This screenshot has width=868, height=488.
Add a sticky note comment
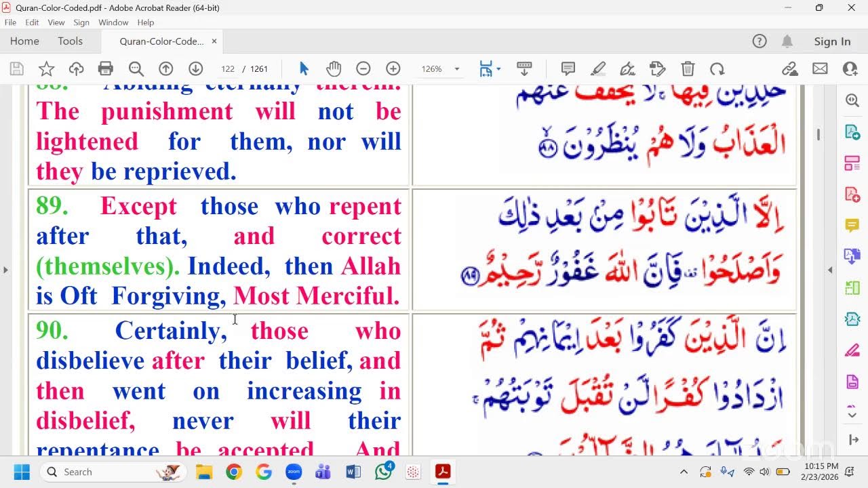coord(568,68)
